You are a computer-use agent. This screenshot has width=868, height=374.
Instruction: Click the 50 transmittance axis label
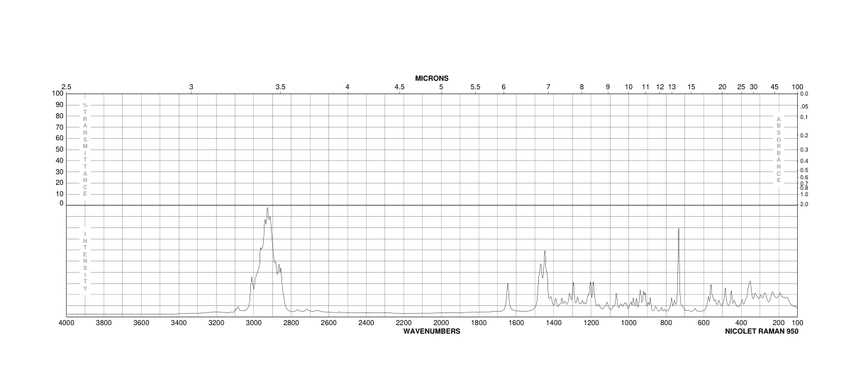60,149
